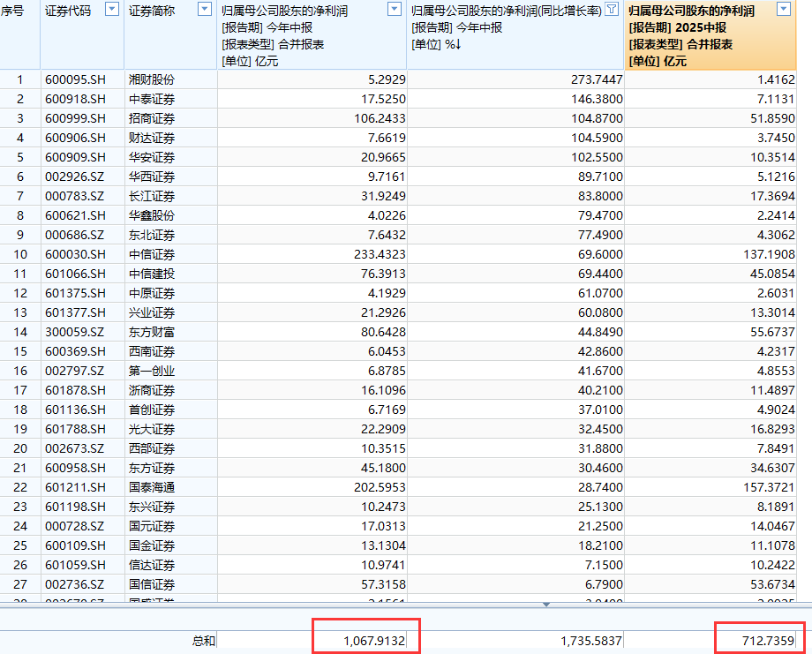Image resolution: width=812 pixels, height=654 pixels.
Task: Select net profit value 233.4323
Action: [380, 254]
